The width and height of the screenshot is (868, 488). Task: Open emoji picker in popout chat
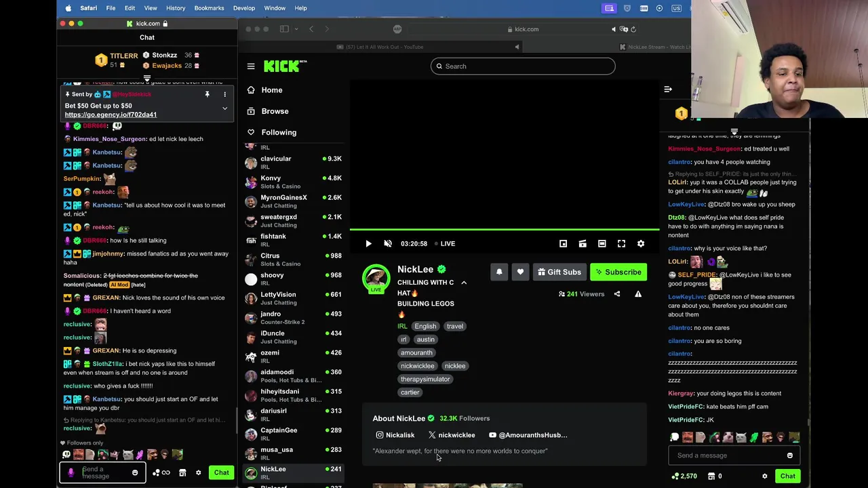tap(135, 472)
